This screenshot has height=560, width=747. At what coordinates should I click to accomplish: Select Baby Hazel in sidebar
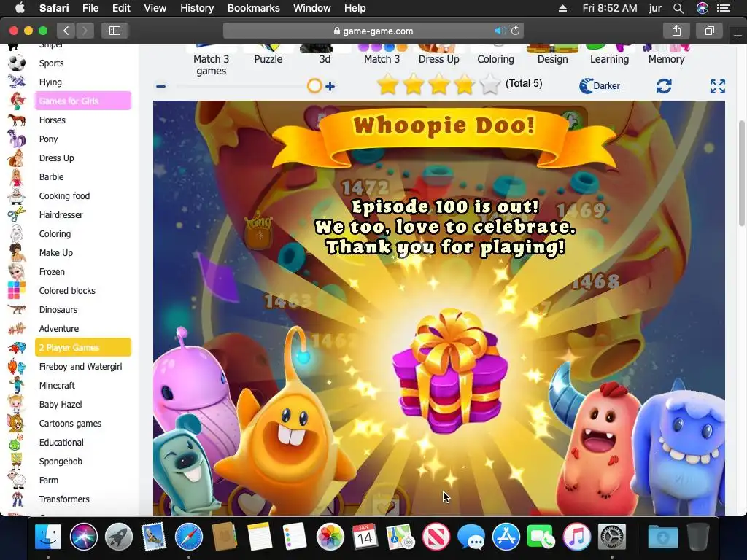(x=61, y=404)
